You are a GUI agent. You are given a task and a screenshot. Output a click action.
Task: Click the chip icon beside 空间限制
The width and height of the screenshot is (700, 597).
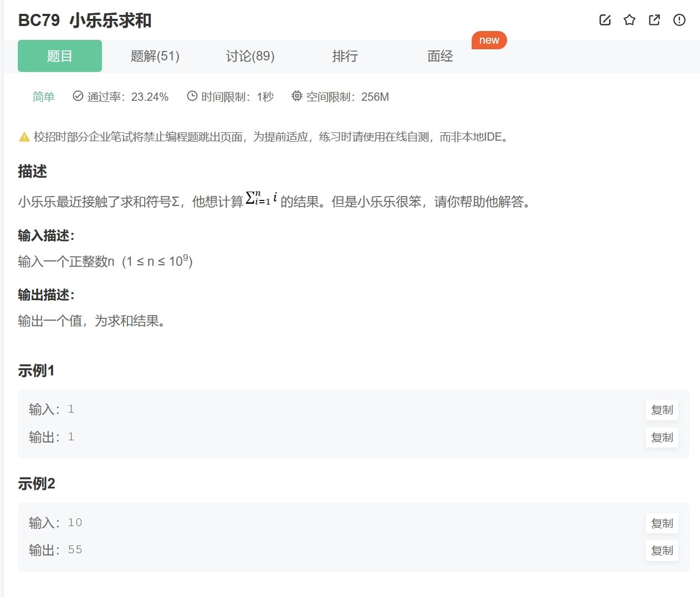click(x=296, y=96)
